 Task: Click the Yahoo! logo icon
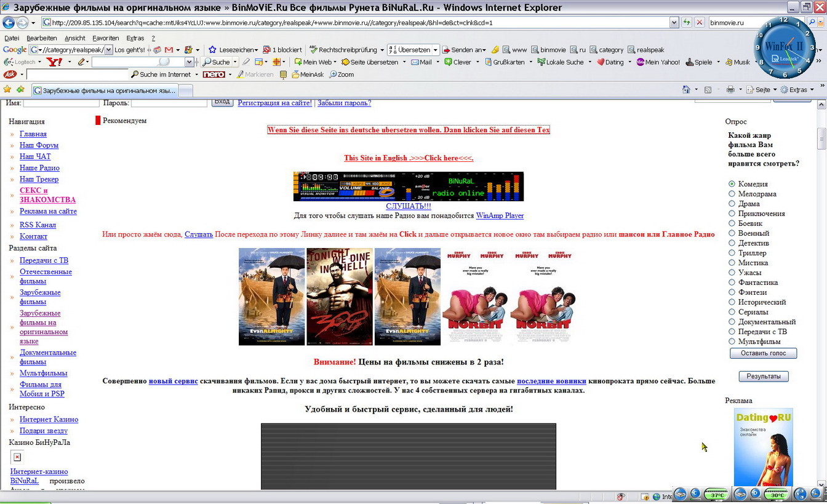55,62
